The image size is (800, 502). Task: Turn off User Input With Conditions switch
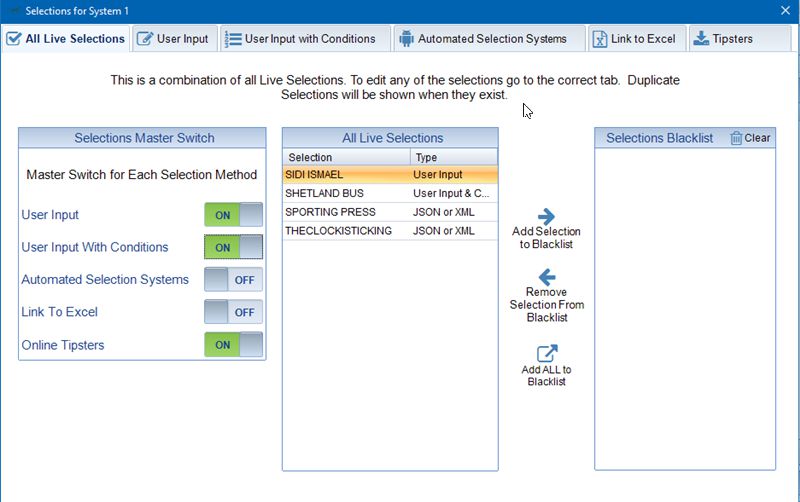[233, 247]
